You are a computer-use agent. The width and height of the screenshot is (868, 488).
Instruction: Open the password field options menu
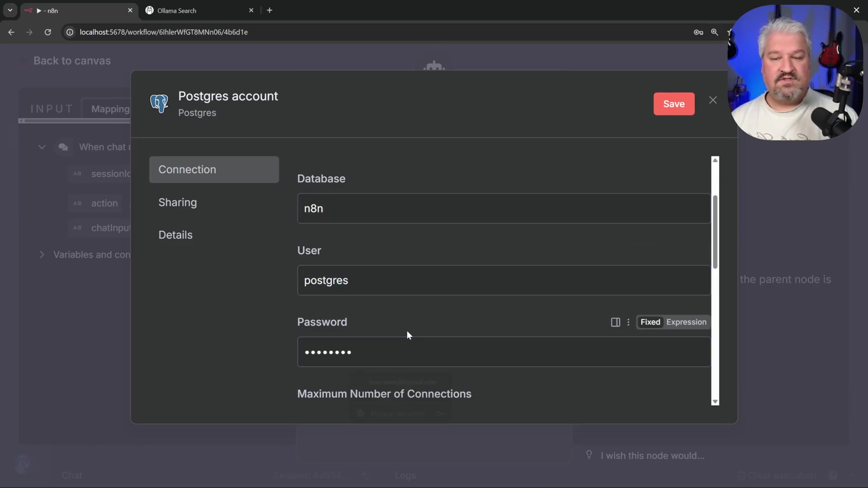[x=628, y=322]
